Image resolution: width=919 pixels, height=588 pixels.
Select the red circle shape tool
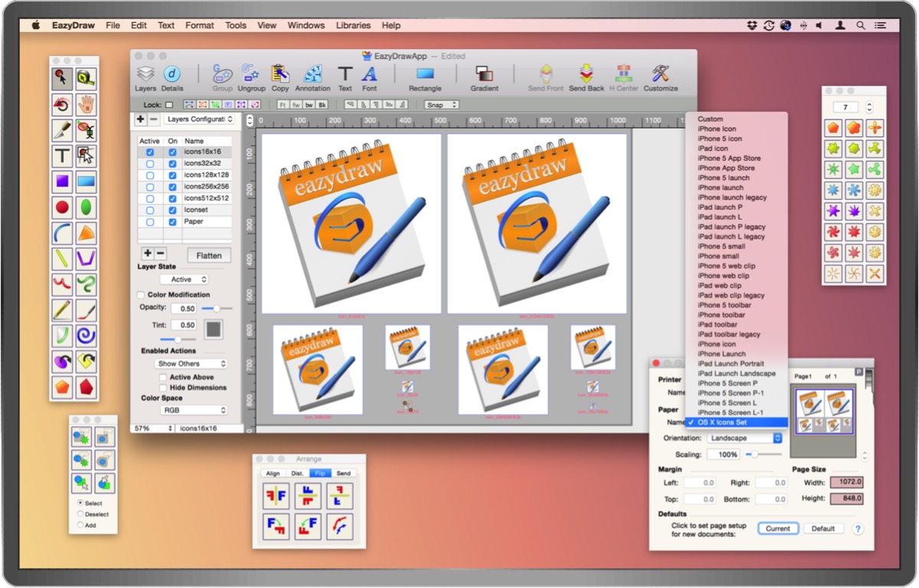(x=63, y=207)
